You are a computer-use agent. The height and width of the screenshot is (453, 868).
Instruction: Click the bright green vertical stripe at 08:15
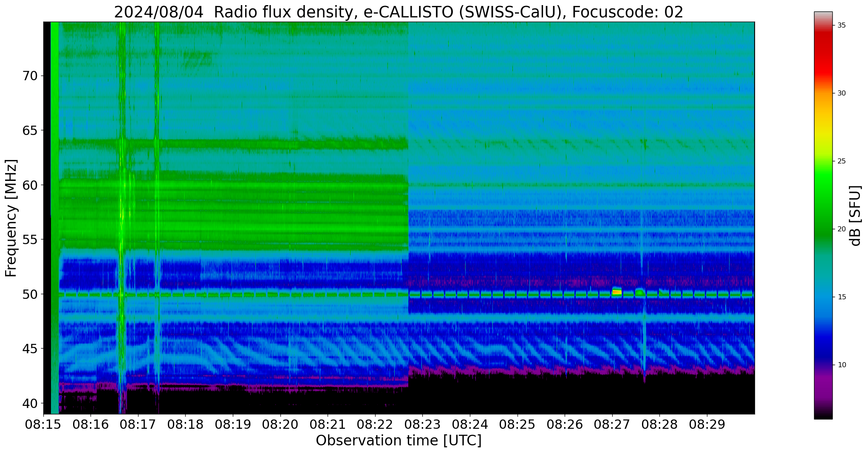54,218
